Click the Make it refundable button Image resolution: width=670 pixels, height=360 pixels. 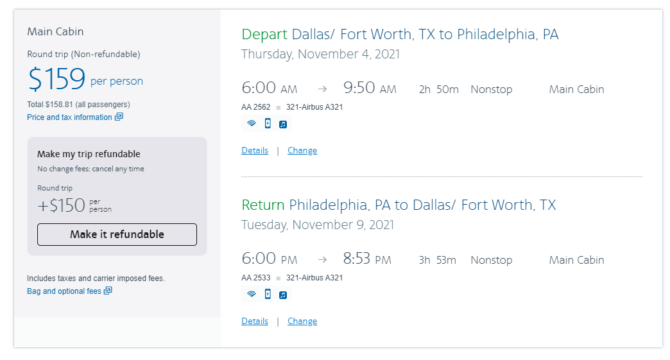pos(117,234)
